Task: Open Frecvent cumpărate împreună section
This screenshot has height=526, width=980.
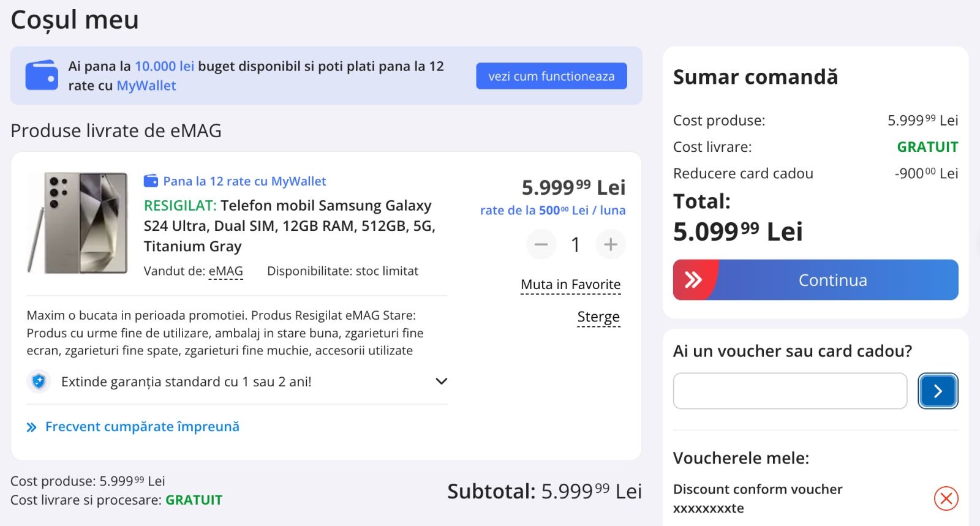Action: pyautogui.click(x=142, y=427)
